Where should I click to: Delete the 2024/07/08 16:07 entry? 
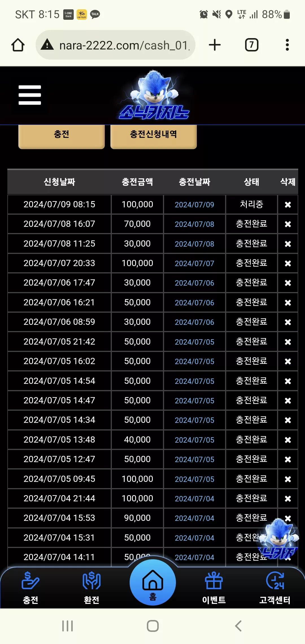[288, 224]
